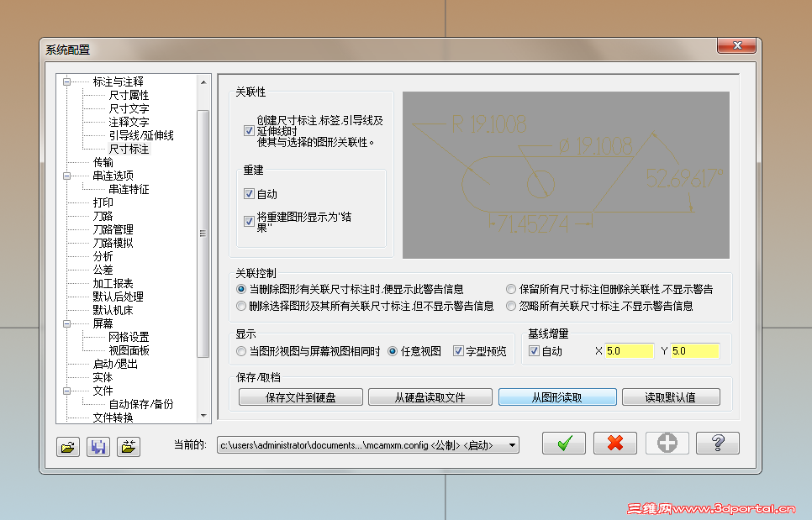Confirm settings with the green checkmark icon
This screenshot has height=520, width=812.
(563, 443)
